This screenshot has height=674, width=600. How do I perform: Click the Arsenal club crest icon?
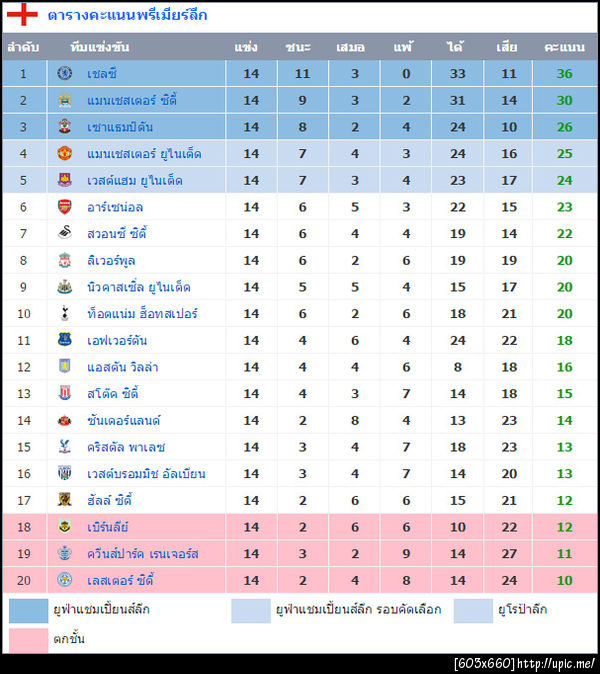pyautogui.click(x=65, y=207)
